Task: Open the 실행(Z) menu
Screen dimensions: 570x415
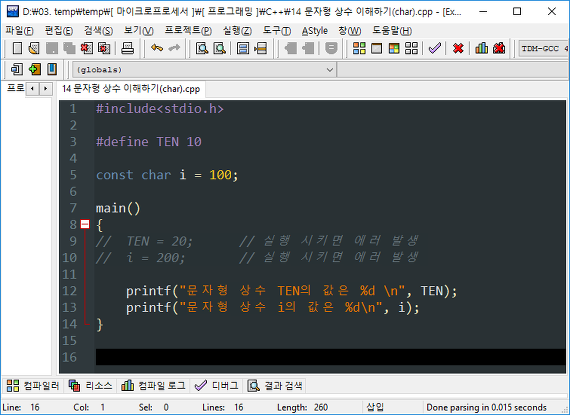Action: [x=237, y=31]
